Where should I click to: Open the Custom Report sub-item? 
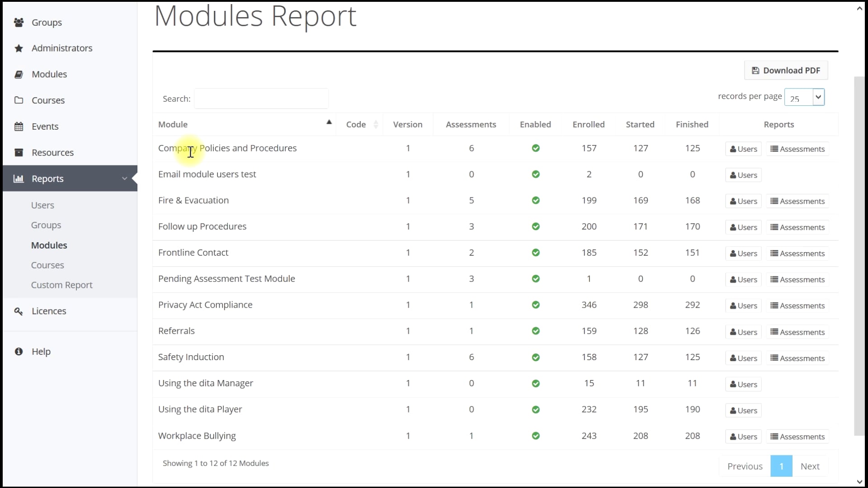[x=62, y=285]
